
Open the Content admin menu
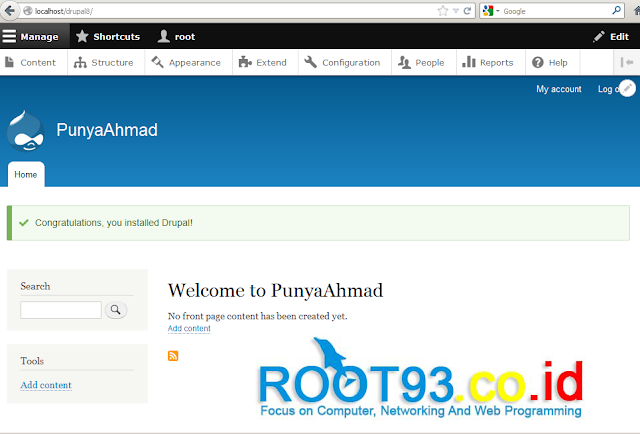pyautogui.click(x=31, y=62)
